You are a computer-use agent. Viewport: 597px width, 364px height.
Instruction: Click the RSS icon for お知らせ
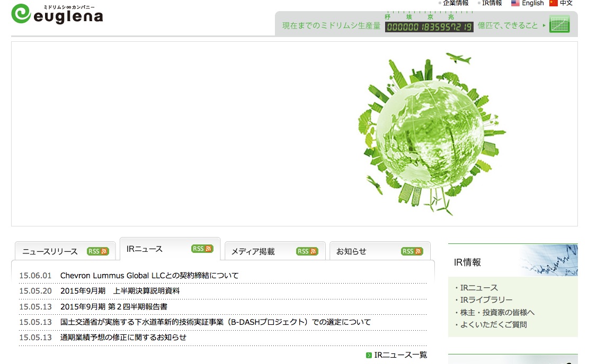click(x=412, y=251)
